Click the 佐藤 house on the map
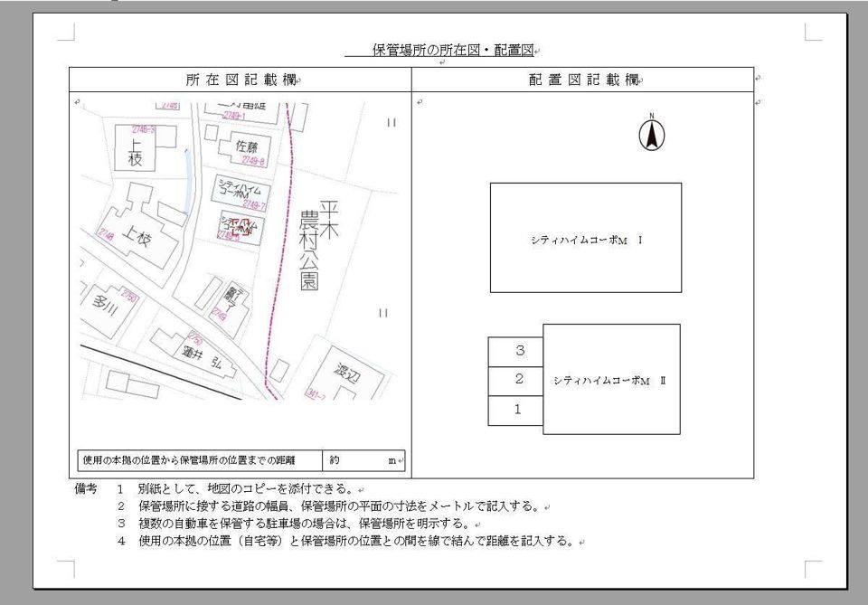 click(x=246, y=147)
